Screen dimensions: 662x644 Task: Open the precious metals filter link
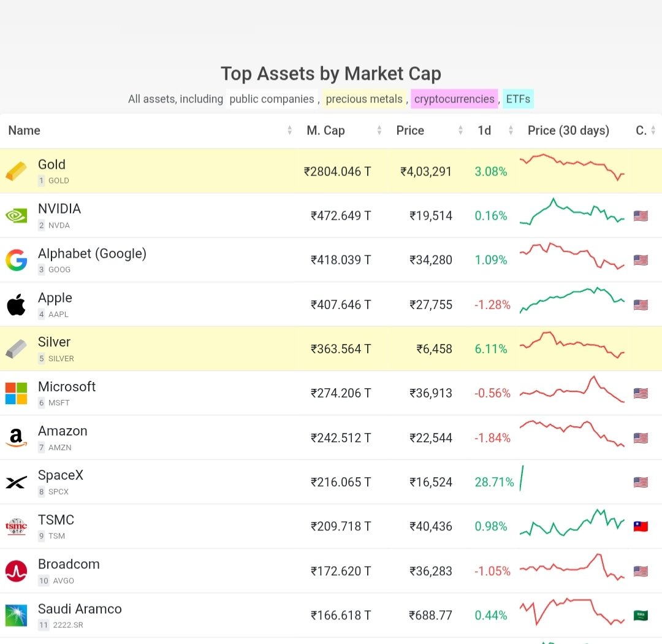pos(364,99)
